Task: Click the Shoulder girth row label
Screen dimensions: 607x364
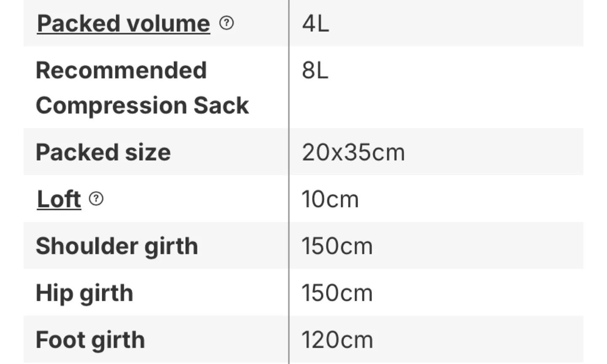Action: tap(117, 245)
